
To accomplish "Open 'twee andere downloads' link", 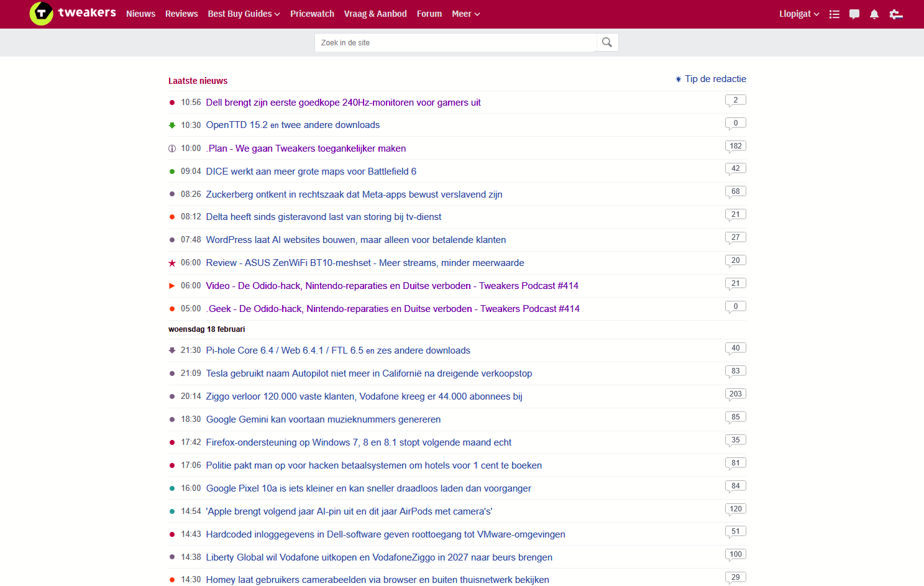I will point(331,125).
